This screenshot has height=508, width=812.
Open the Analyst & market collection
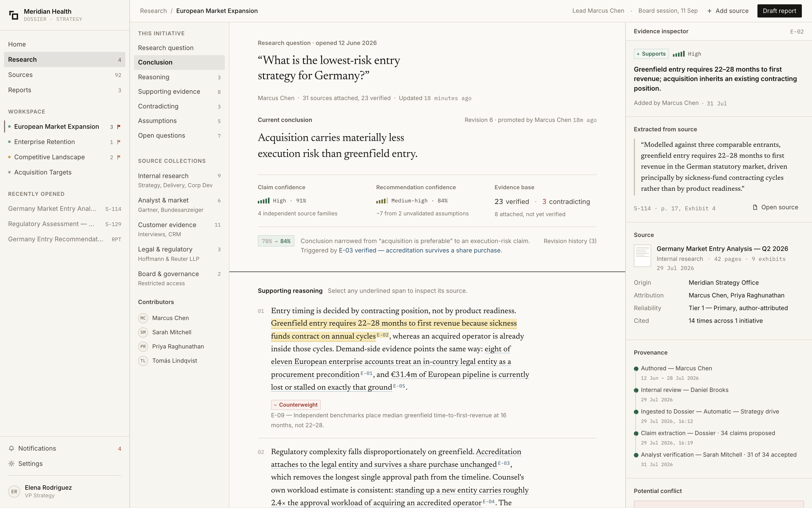click(179, 205)
